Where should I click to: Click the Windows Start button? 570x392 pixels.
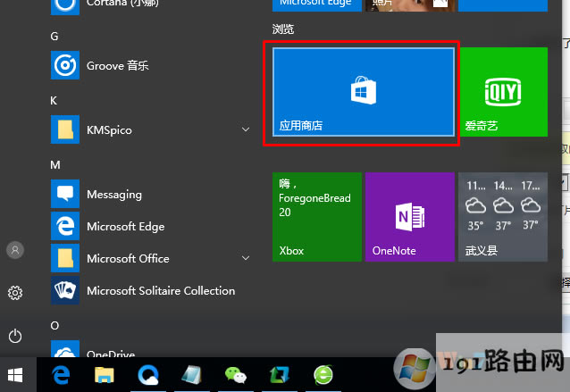click(16, 374)
